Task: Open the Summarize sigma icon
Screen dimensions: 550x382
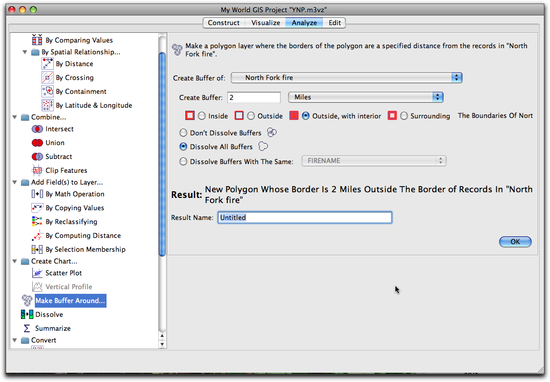Action: 27,328
